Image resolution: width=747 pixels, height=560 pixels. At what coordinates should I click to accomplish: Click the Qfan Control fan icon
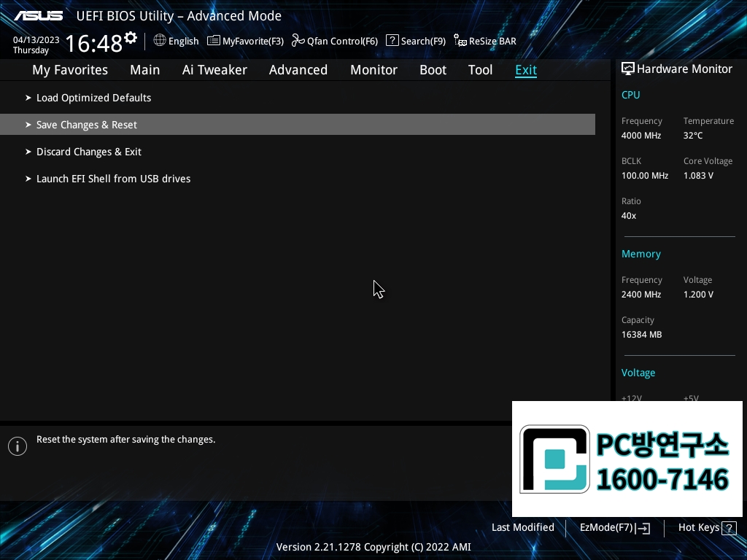[298, 41]
